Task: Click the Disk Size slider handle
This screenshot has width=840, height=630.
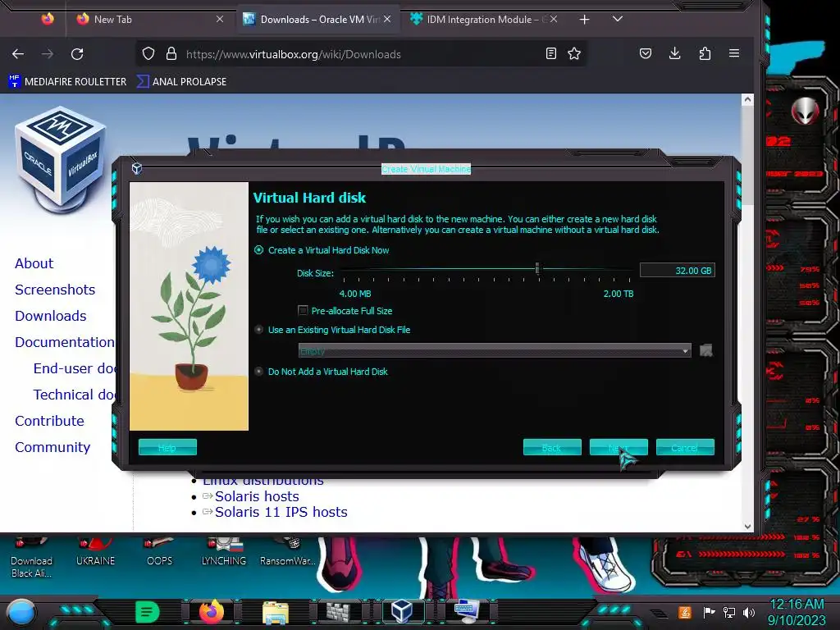Action: pyautogui.click(x=537, y=268)
